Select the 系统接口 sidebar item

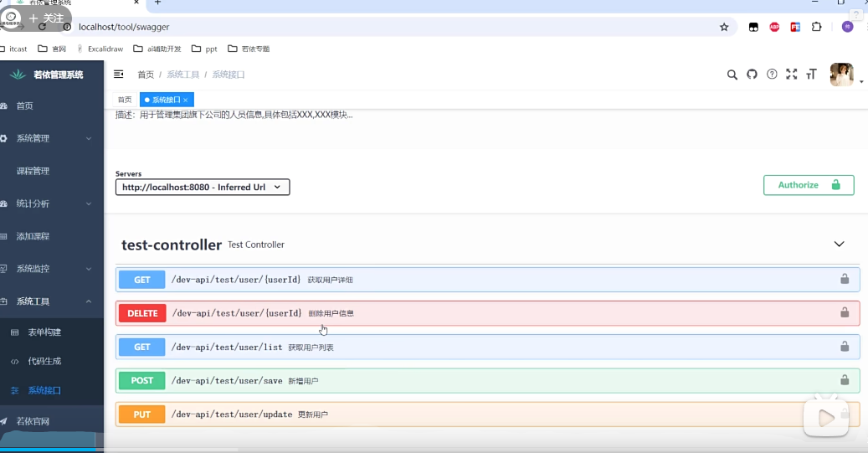pos(44,390)
